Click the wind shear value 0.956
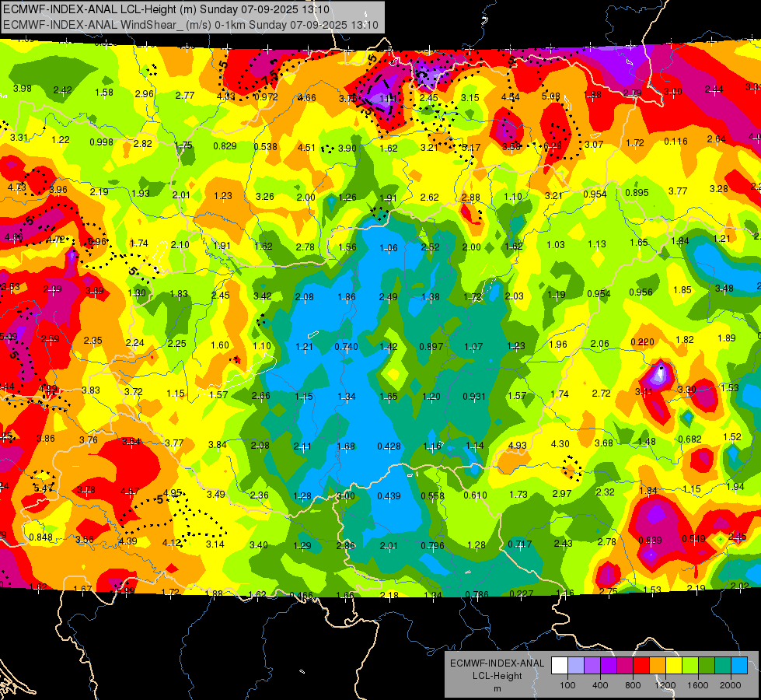 tap(641, 292)
